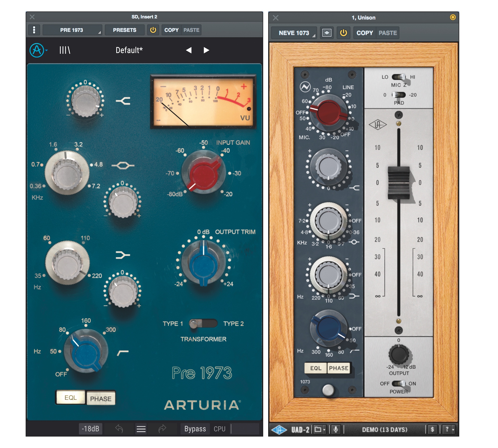Toggle the UAD PHASE button

pyautogui.click(x=338, y=368)
